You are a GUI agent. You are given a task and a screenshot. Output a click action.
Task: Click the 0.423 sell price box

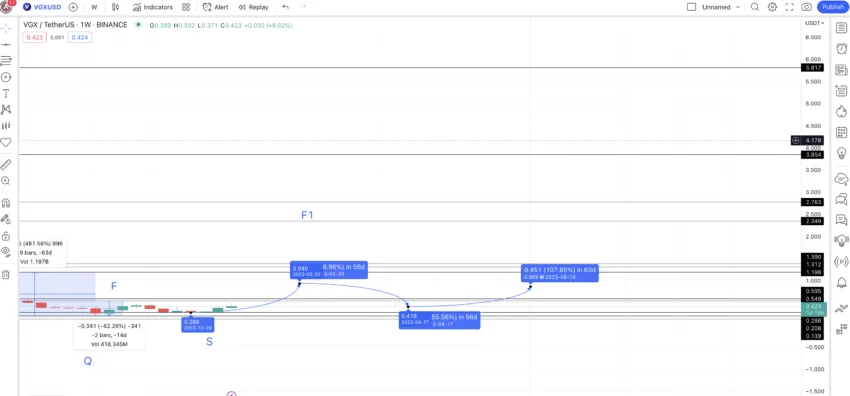[35, 37]
